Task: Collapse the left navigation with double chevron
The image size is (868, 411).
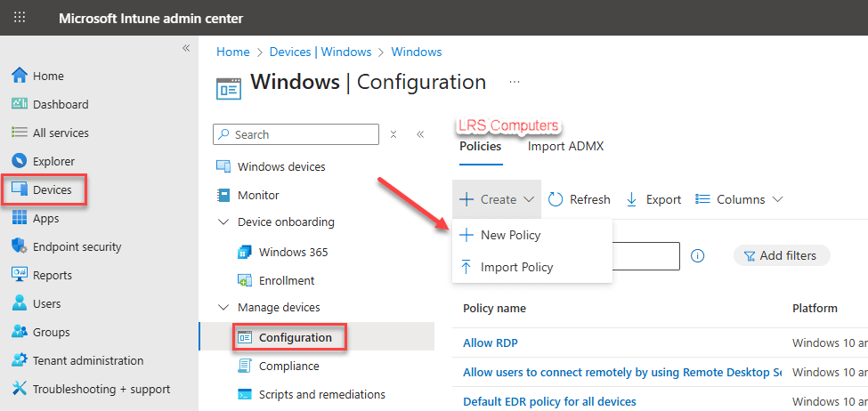Action: (x=186, y=48)
